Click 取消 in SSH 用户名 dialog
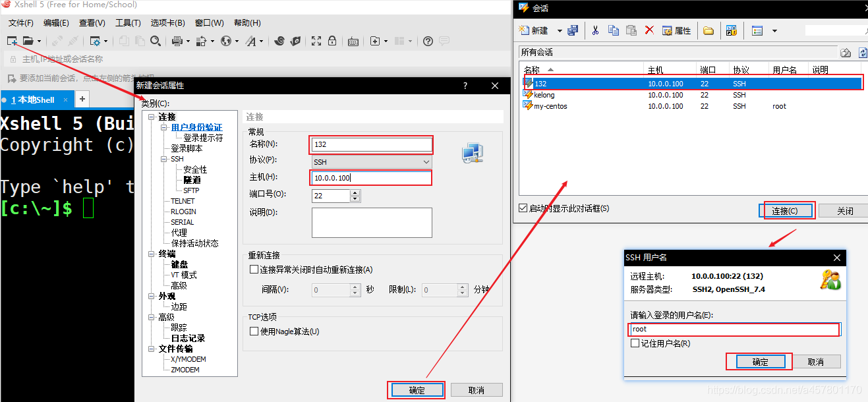 816,362
